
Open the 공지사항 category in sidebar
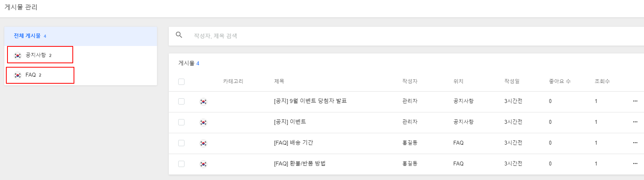coord(81,55)
